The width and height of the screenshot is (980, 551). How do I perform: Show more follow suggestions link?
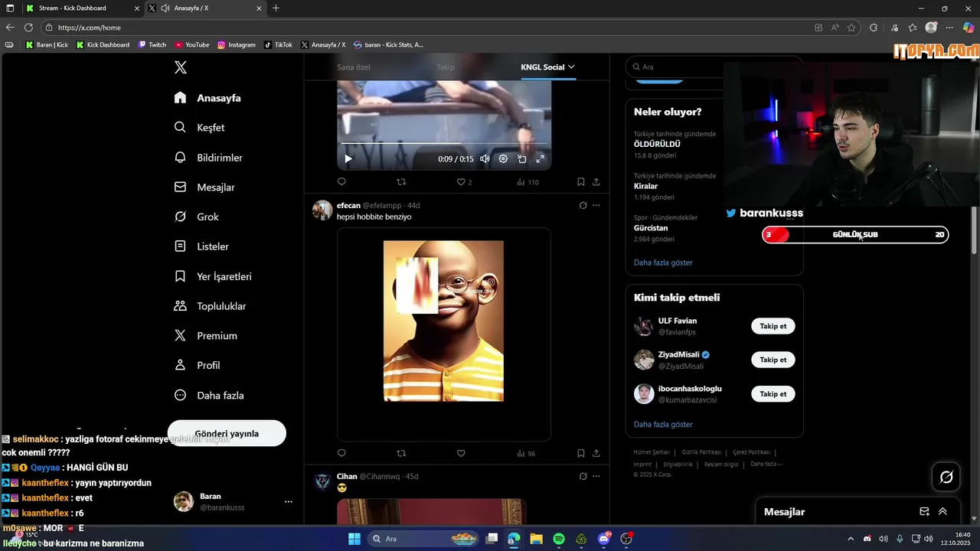663,424
